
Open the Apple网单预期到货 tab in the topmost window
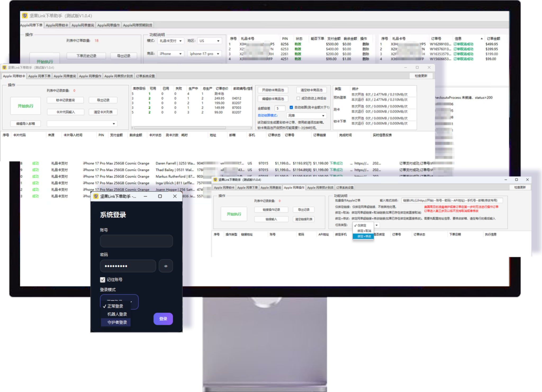[x=138, y=25]
